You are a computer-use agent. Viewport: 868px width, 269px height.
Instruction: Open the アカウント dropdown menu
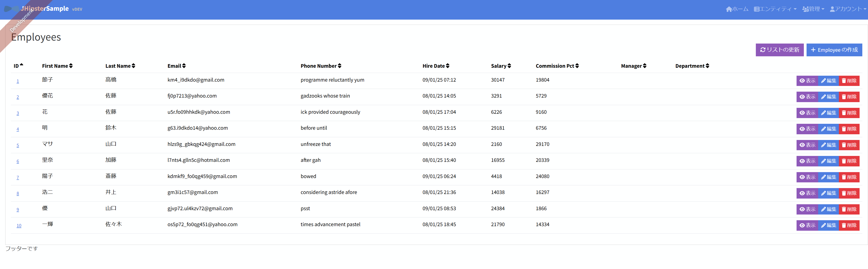pyautogui.click(x=848, y=9)
